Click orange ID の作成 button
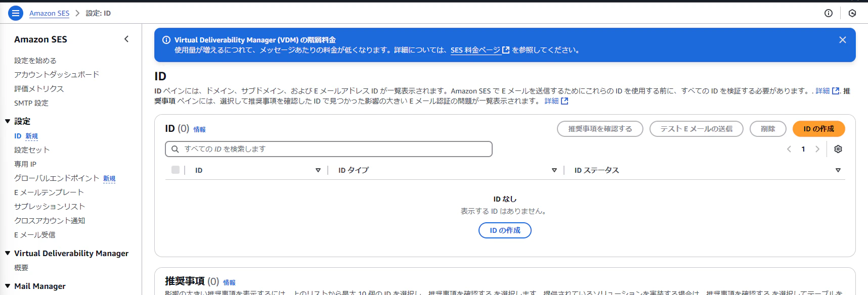Image resolution: width=868 pixels, height=295 pixels. click(x=818, y=129)
